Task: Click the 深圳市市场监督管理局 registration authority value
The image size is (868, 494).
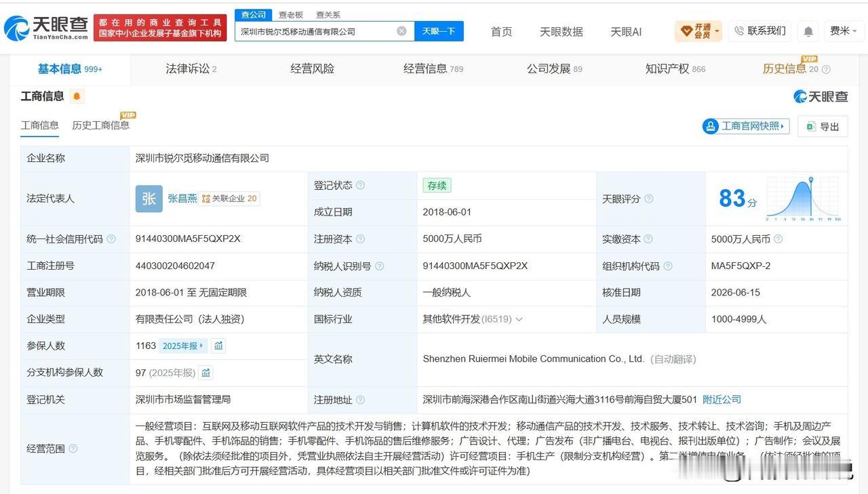Action: 183,400
